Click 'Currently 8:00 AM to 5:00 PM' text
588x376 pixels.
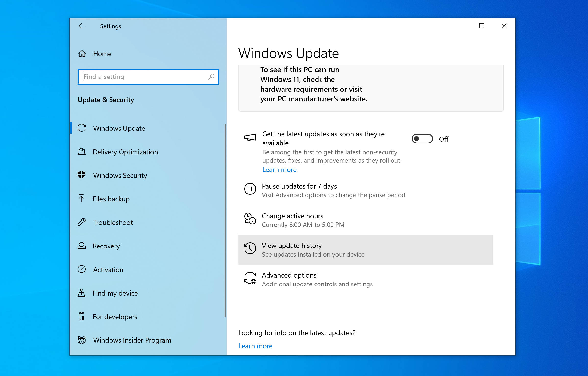303,225
